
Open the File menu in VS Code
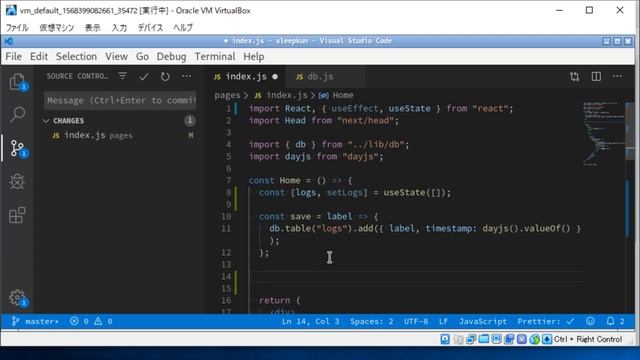coord(13,56)
